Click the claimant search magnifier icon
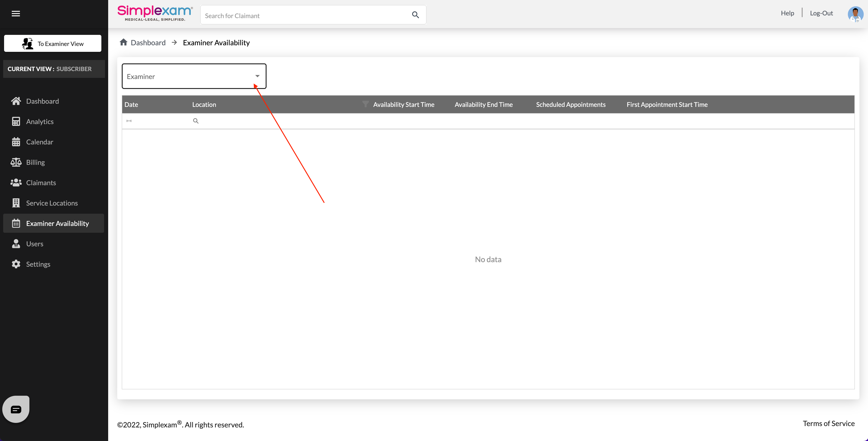The height and width of the screenshot is (441, 868). 415,15
